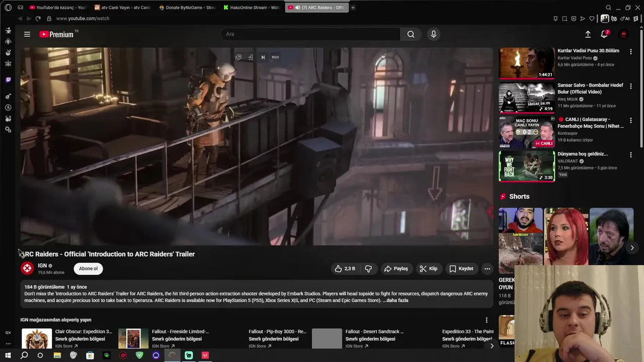Click the Shorts section heading
Viewport: 644px width, 362px height.
(x=519, y=197)
